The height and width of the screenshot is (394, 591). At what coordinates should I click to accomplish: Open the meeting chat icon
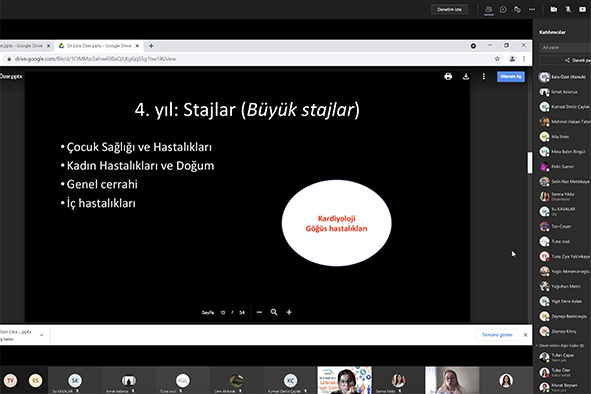tap(503, 9)
